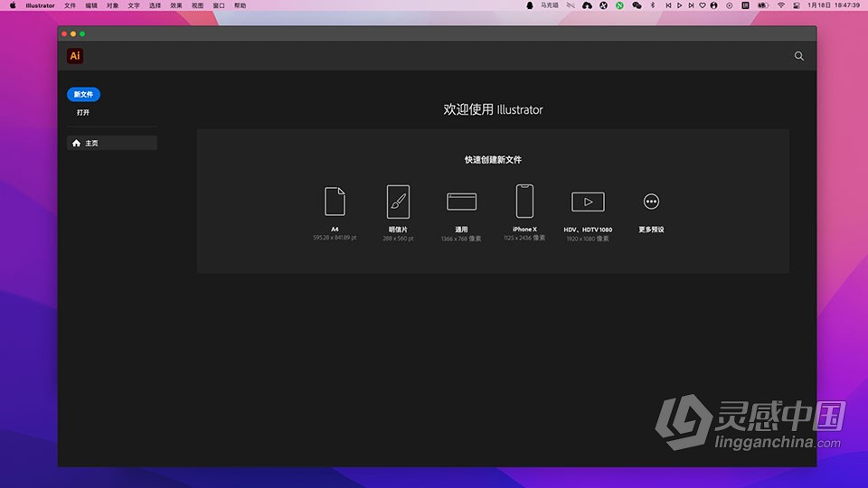Choose the HDV、HDTV 1080 video preset icon
Image resolution: width=868 pixels, height=488 pixels.
pyautogui.click(x=588, y=202)
